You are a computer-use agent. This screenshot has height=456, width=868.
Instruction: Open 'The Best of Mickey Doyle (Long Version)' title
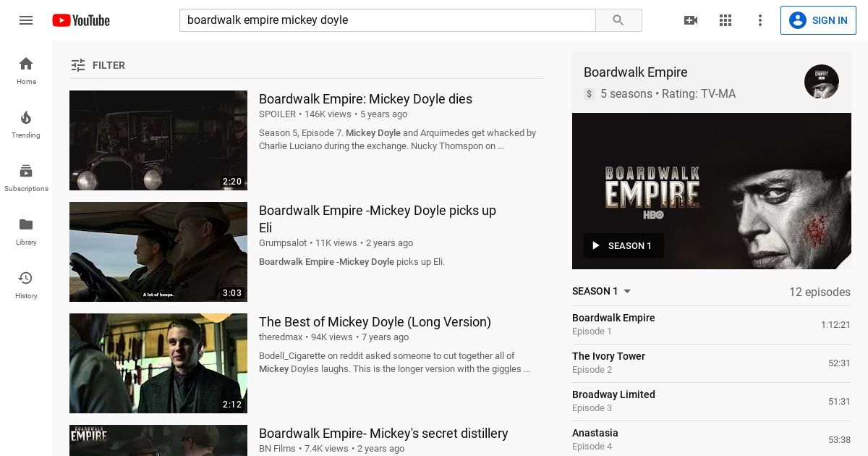[x=375, y=322]
